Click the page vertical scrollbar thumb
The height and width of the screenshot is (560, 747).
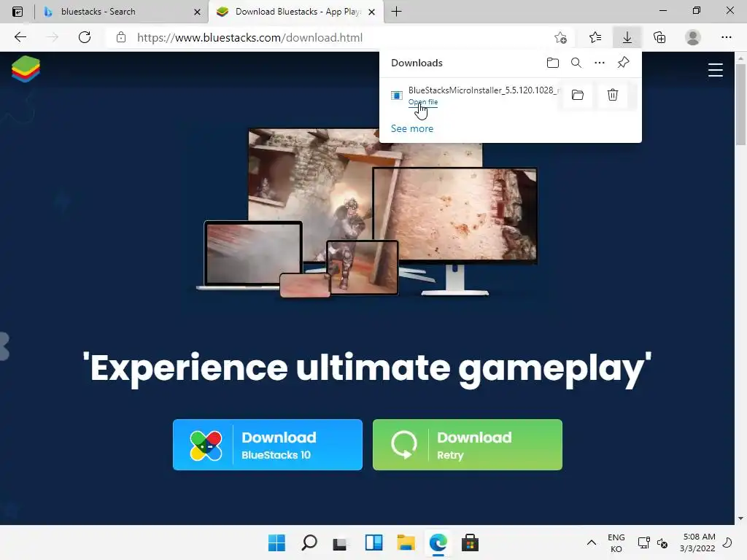pyautogui.click(x=740, y=105)
